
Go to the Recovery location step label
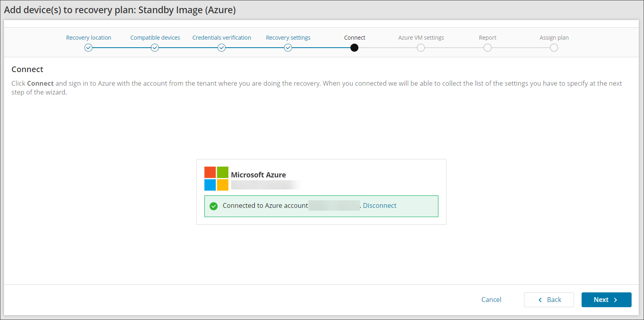click(x=88, y=38)
